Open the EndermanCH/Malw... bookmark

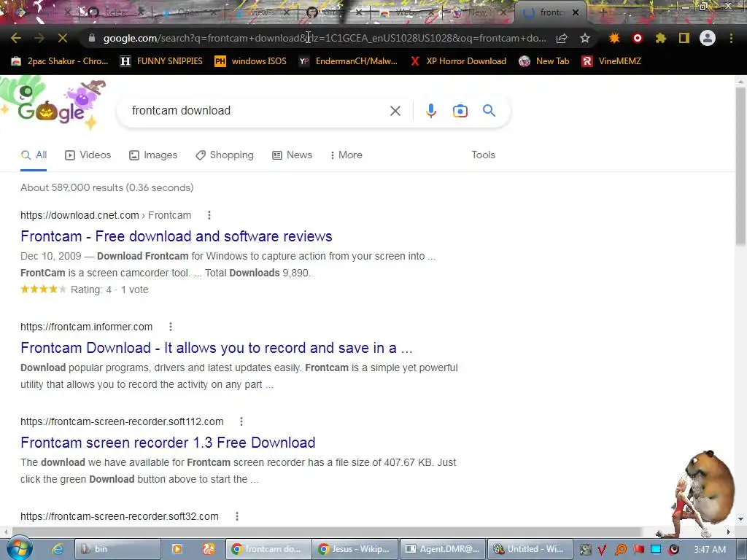(348, 61)
